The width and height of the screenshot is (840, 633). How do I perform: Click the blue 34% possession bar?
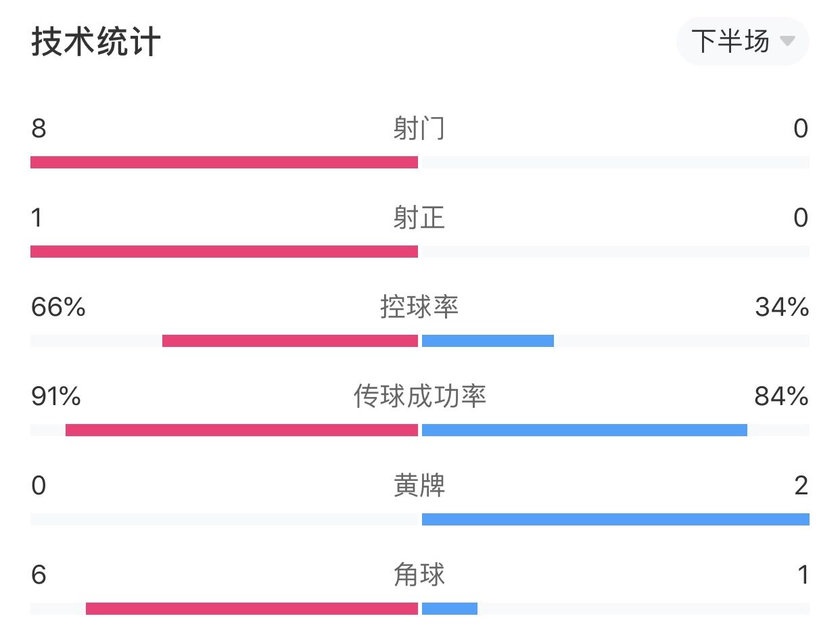[488, 341]
